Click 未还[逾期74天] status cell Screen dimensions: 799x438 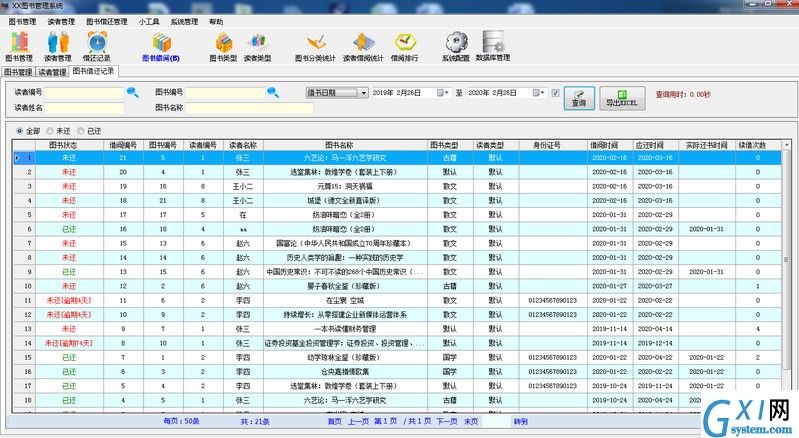tap(69, 343)
